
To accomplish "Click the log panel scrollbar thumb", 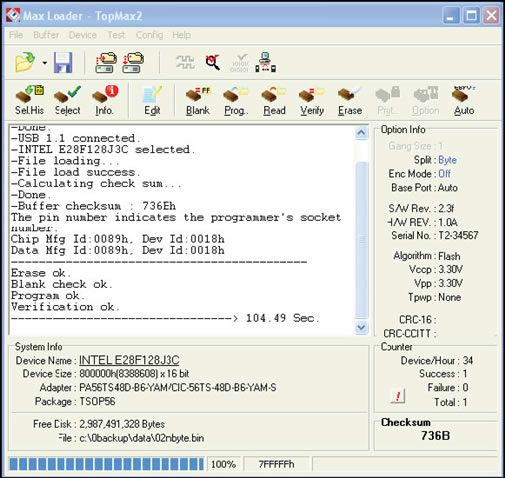I will tap(361, 239).
